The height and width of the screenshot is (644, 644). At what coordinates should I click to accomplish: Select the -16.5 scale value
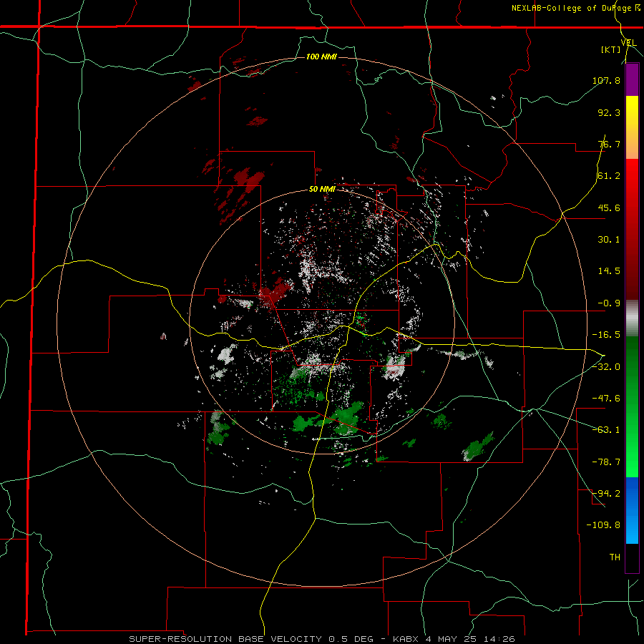tap(606, 335)
